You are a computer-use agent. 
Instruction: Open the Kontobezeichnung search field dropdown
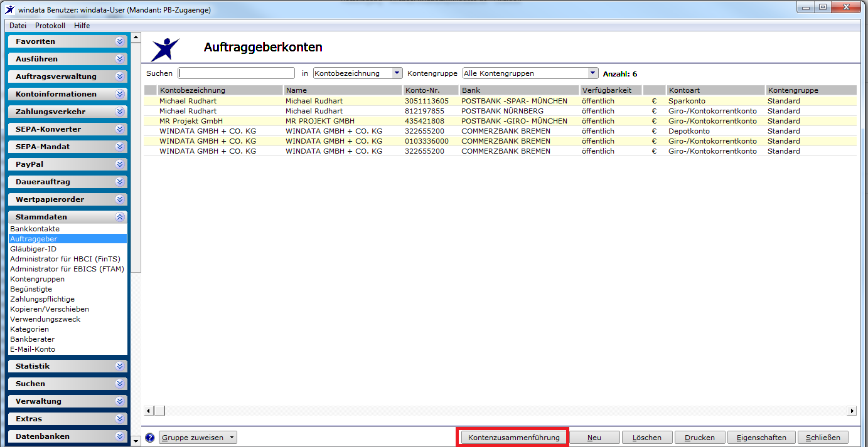[397, 73]
